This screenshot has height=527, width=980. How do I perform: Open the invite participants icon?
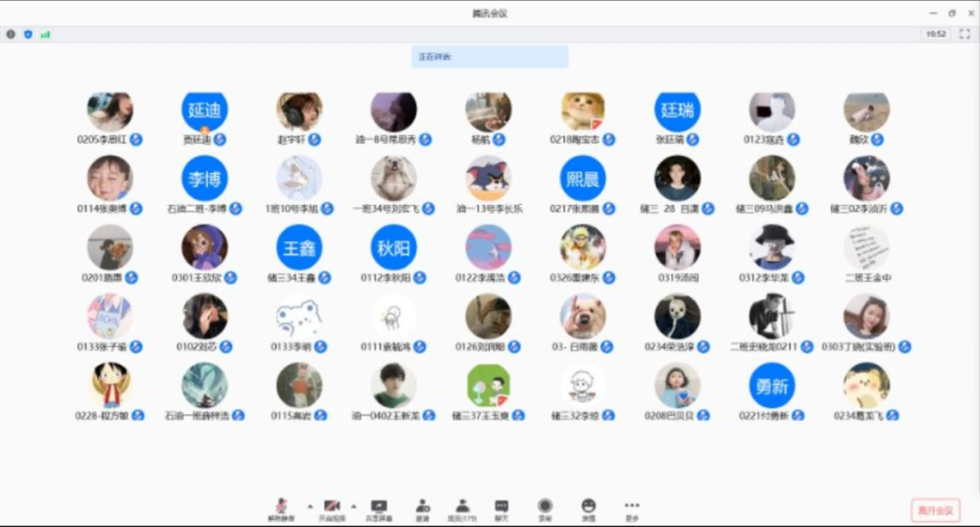pos(422,508)
